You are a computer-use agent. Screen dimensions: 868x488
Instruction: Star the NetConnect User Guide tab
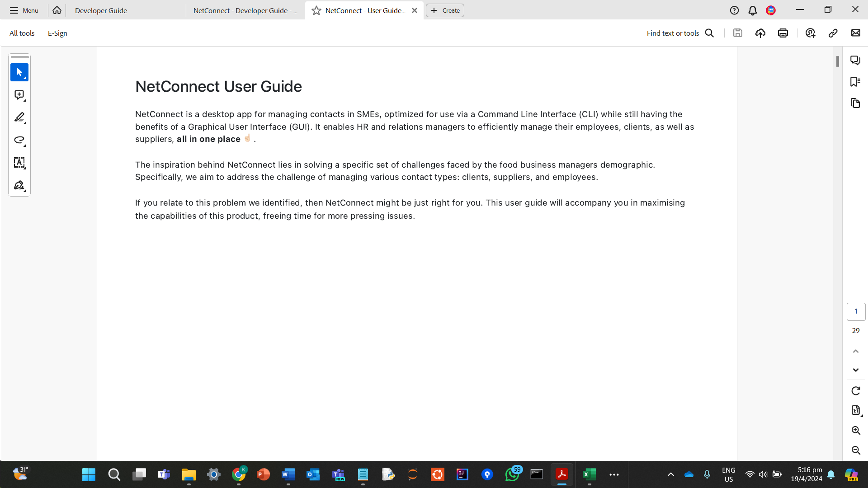click(316, 10)
